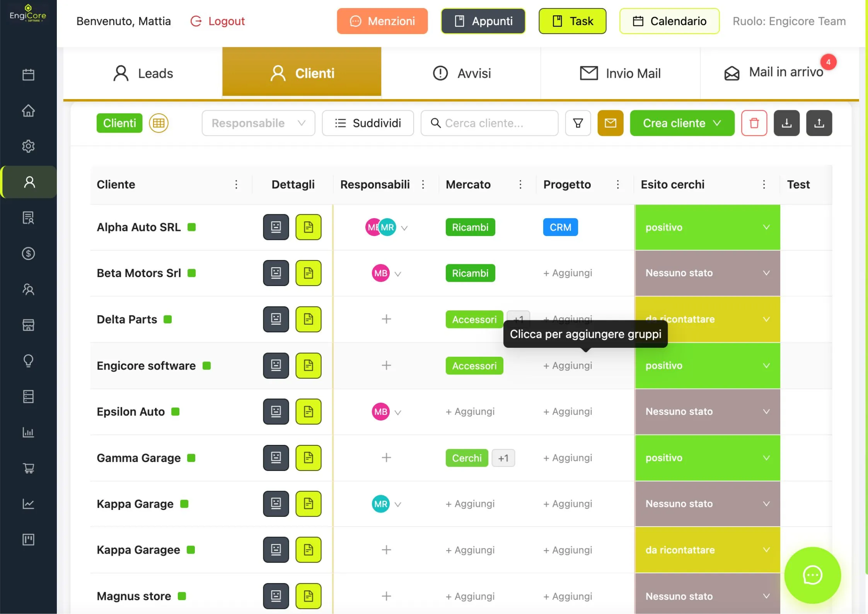Expand the Crea cliente dropdown arrow

click(717, 123)
